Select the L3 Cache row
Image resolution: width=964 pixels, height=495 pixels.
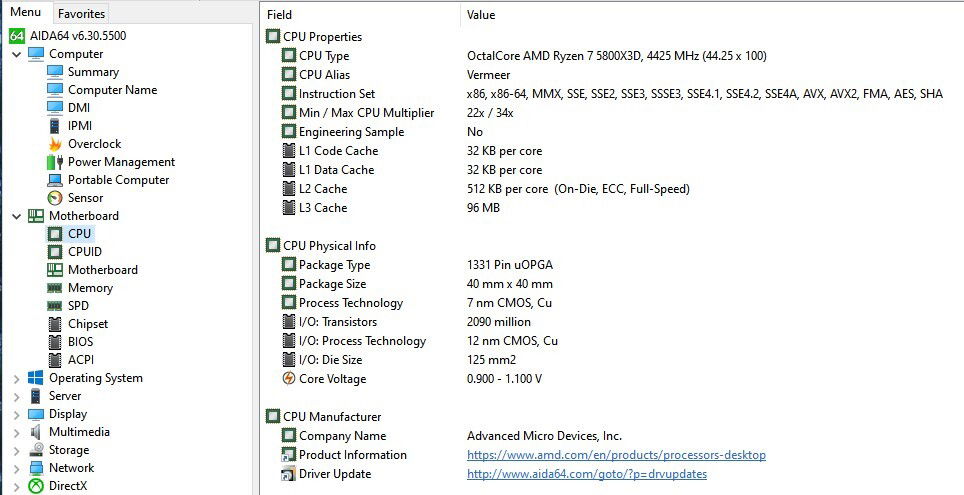pos(323,208)
